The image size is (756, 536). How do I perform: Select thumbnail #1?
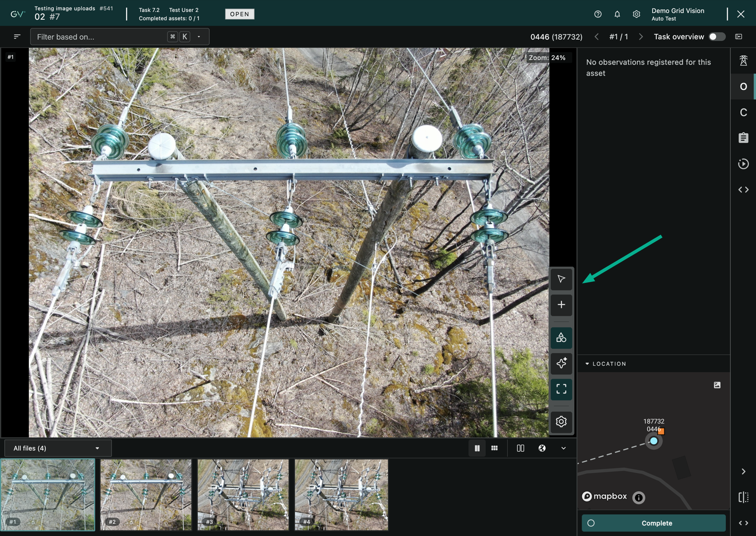(x=48, y=494)
